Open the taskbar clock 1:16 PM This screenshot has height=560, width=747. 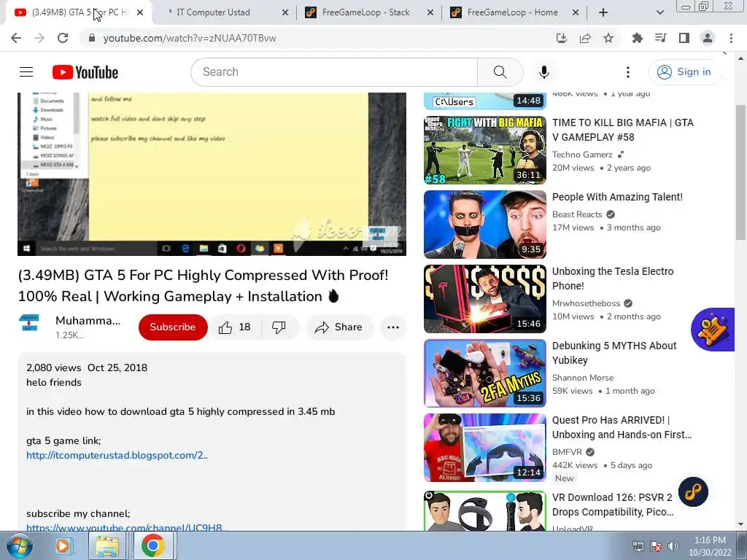pos(710,546)
